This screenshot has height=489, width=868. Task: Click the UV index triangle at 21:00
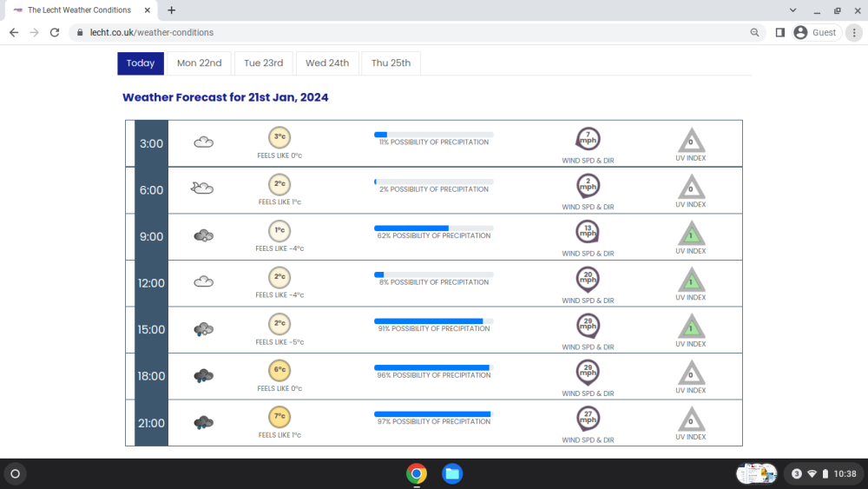tap(691, 420)
